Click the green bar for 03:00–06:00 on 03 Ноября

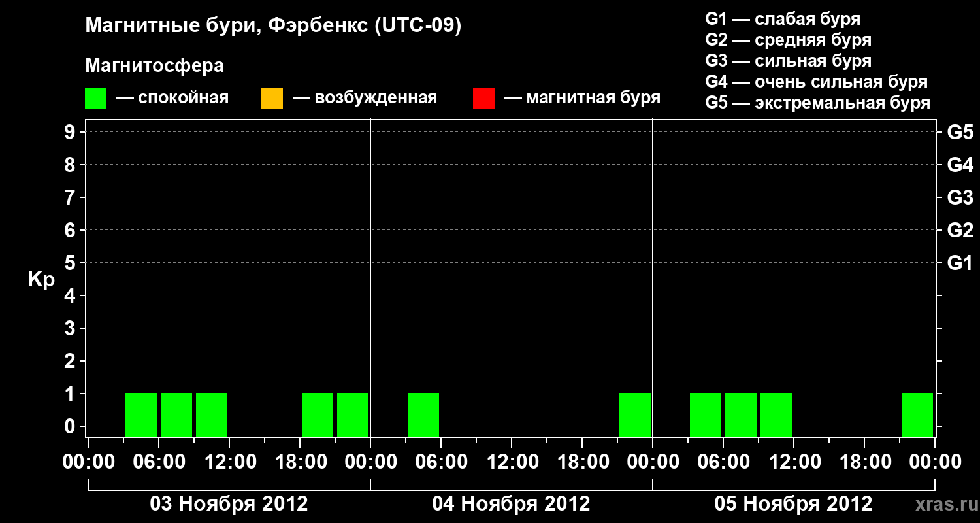(141, 414)
